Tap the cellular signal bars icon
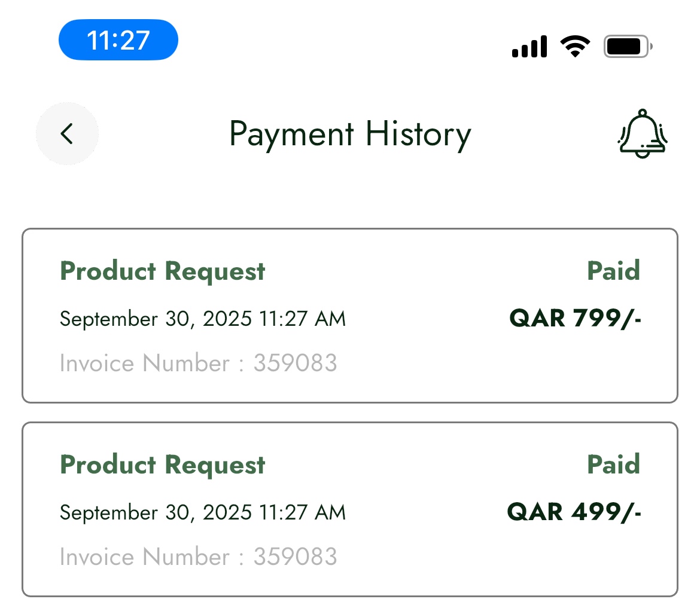700x605 pixels. pos(529,47)
